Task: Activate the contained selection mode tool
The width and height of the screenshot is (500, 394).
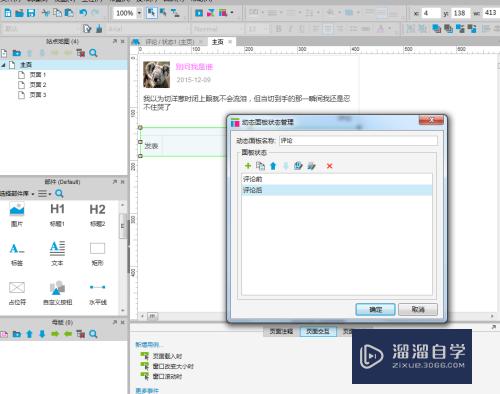Action: [x=163, y=13]
